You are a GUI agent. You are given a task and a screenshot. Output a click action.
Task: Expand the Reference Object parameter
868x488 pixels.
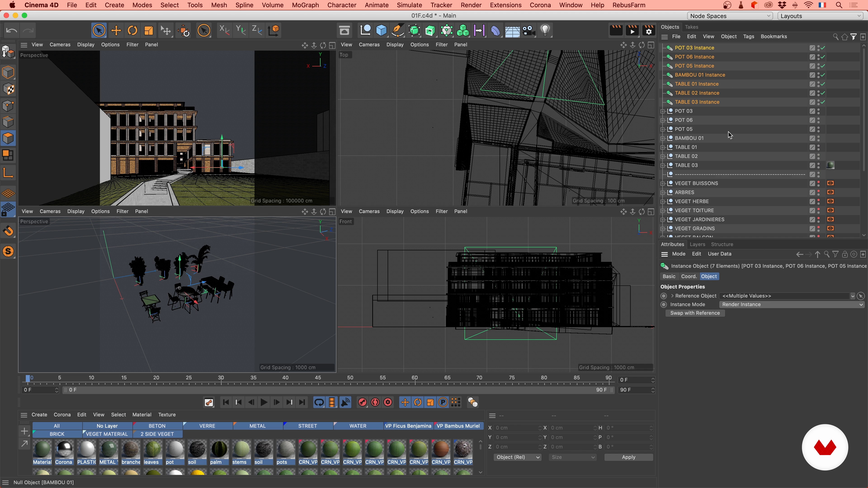(672, 296)
